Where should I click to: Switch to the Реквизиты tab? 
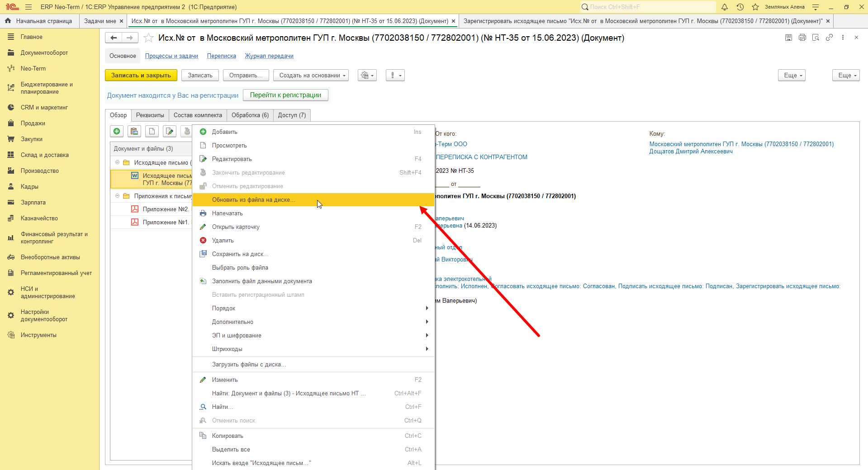[x=150, y=115]
